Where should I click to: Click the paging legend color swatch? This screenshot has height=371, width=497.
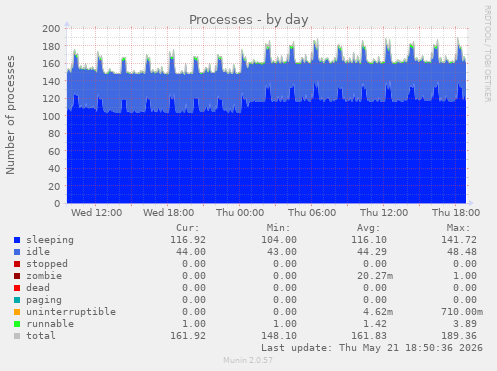click(17, 300)
